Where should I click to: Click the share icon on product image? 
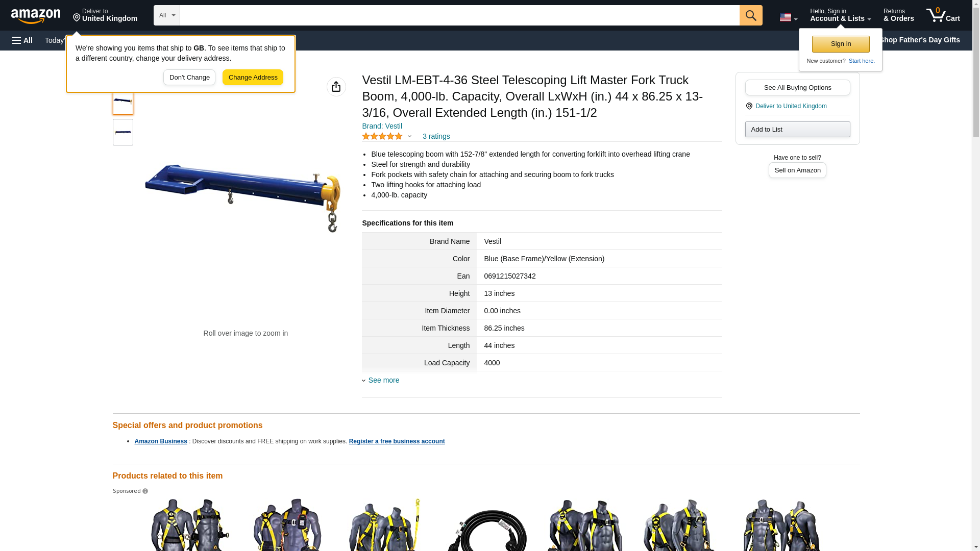(x=336, y=87)
